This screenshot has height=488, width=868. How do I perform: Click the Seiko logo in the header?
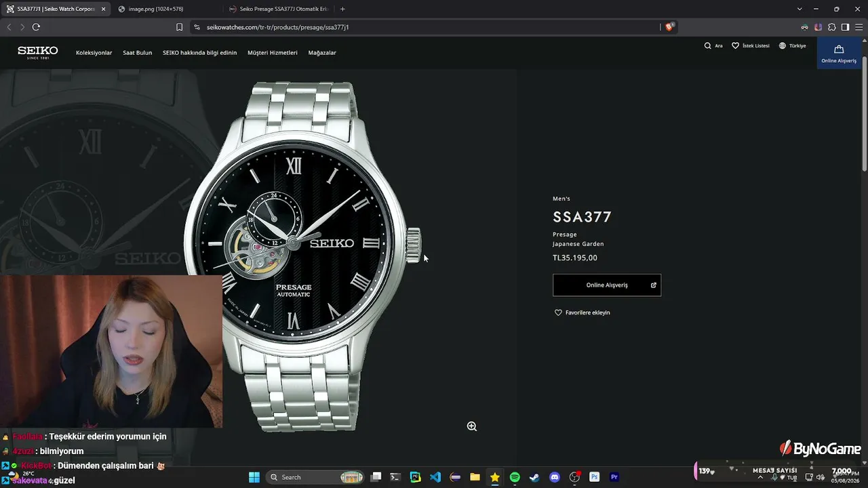click(x=38, y=53)
